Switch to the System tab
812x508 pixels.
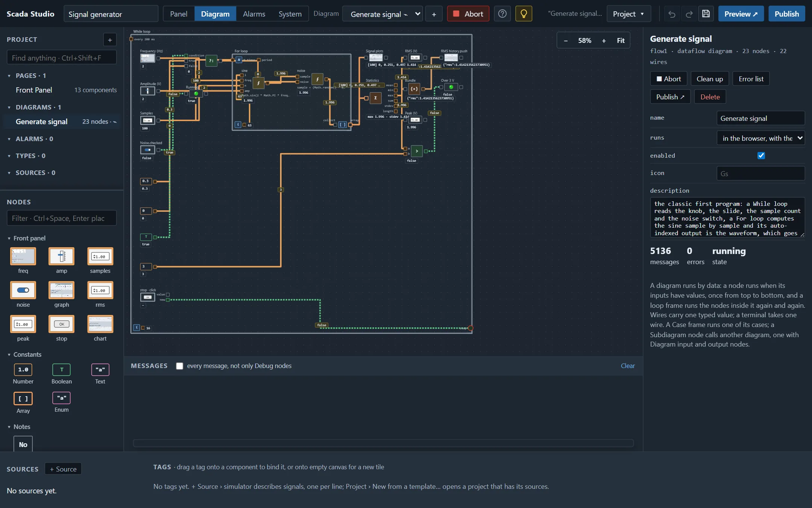tap(290, 14)
